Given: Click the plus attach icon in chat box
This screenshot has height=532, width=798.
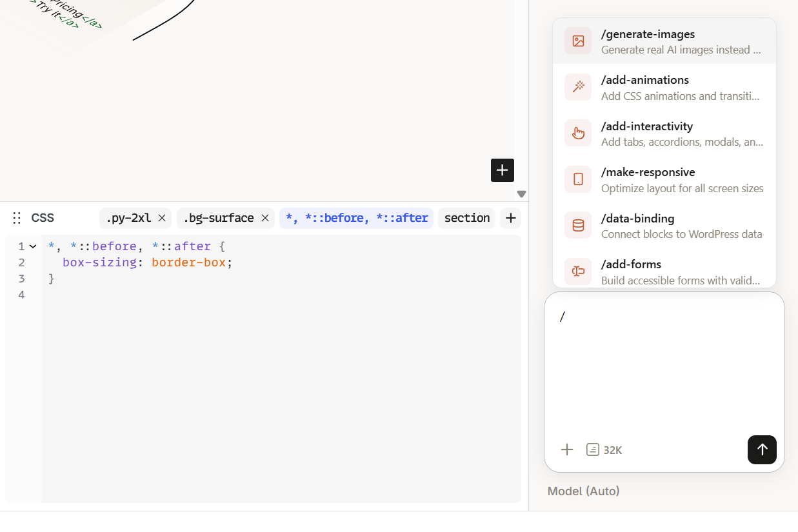Looking at the screenshot, I should coord(567,449).
